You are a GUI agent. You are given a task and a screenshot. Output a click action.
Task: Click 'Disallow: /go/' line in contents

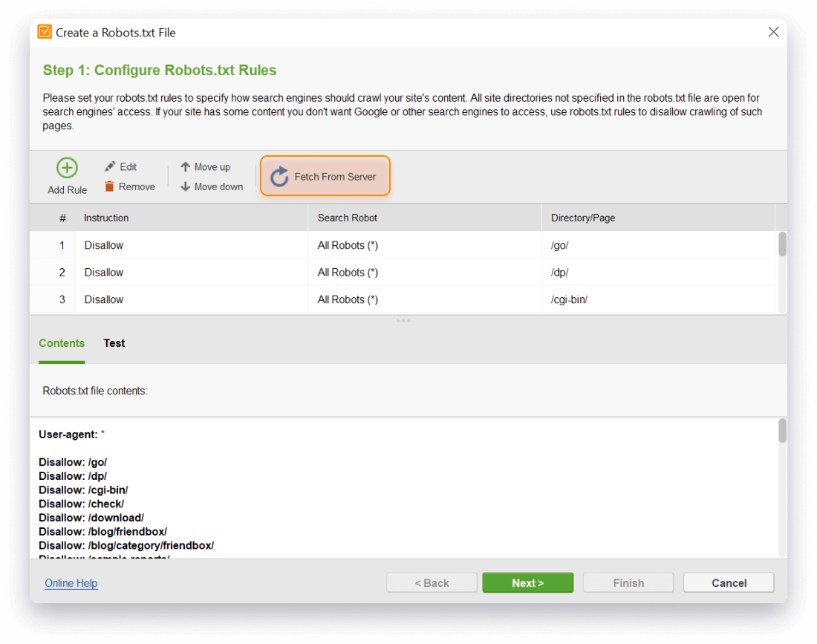pos(73,462)
